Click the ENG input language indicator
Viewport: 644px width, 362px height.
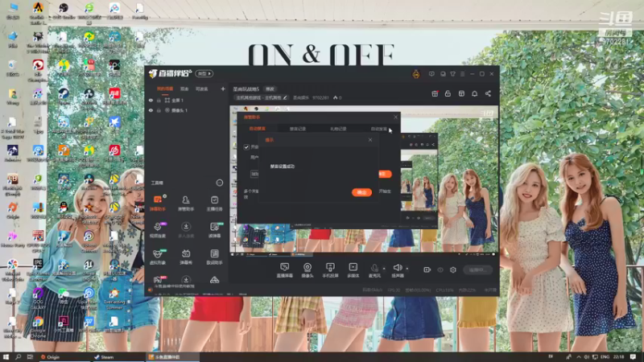[x=605, y=357]
